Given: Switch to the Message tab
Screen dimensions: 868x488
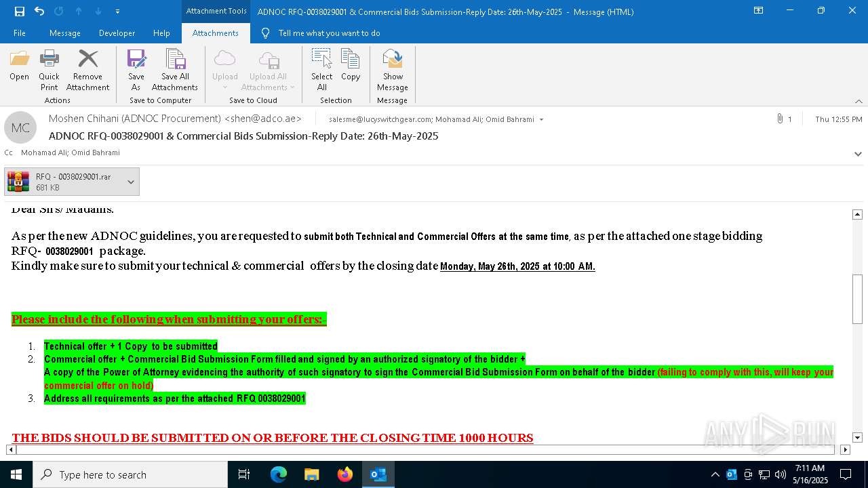Looking at the screenshot, I should [x=65, y=33].
